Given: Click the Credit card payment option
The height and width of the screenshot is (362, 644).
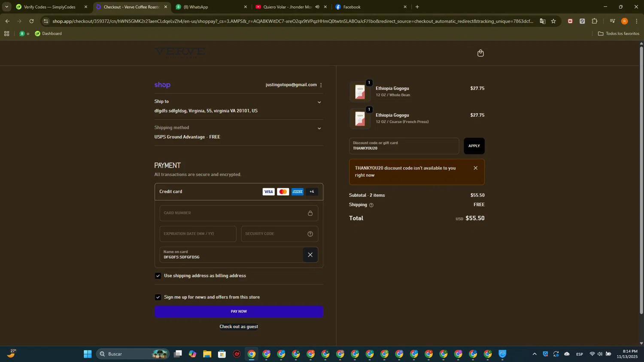Looking at the screenshot, I should tap(239, 192).
